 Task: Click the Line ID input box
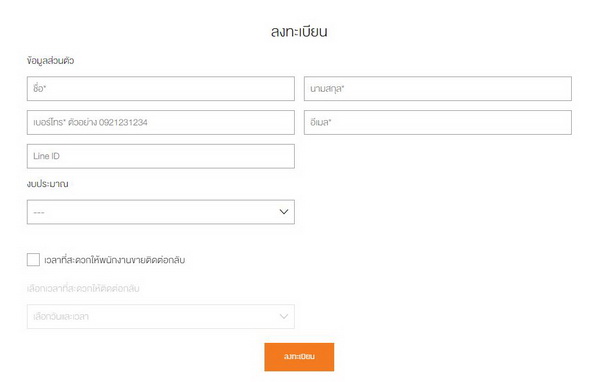pos(161,156)
